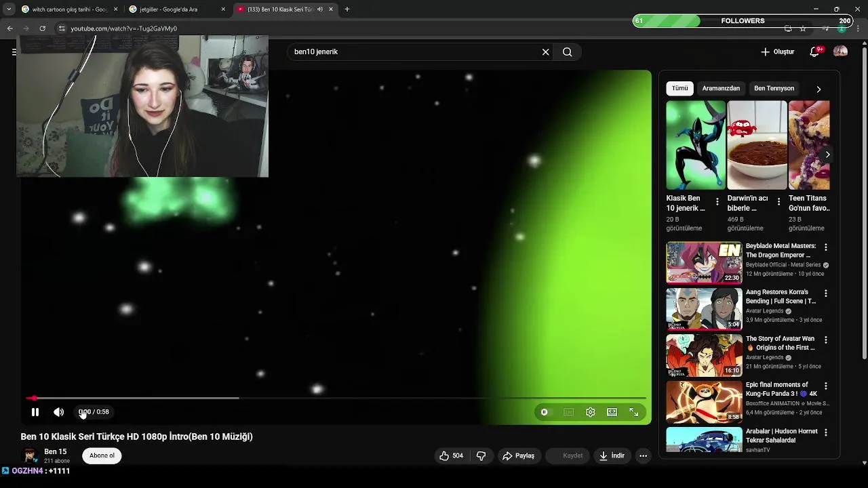Open options for the Kung-Fu Panda 3 video
This screenshot has width=868, height=488.
tap(826, 386)
